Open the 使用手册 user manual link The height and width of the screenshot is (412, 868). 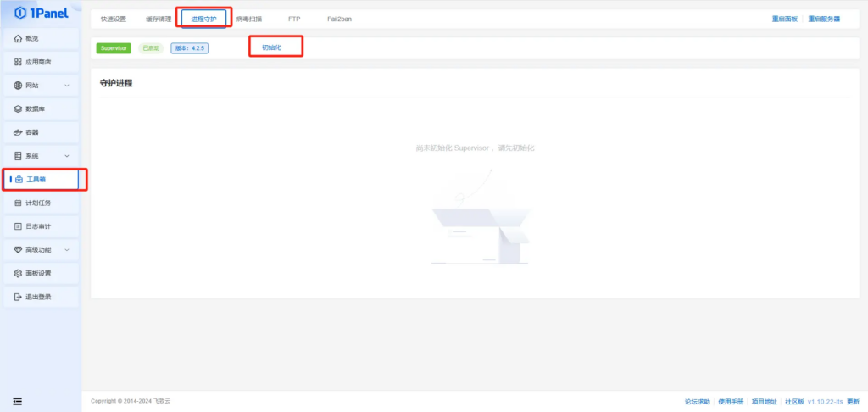(x=731, y=401)
